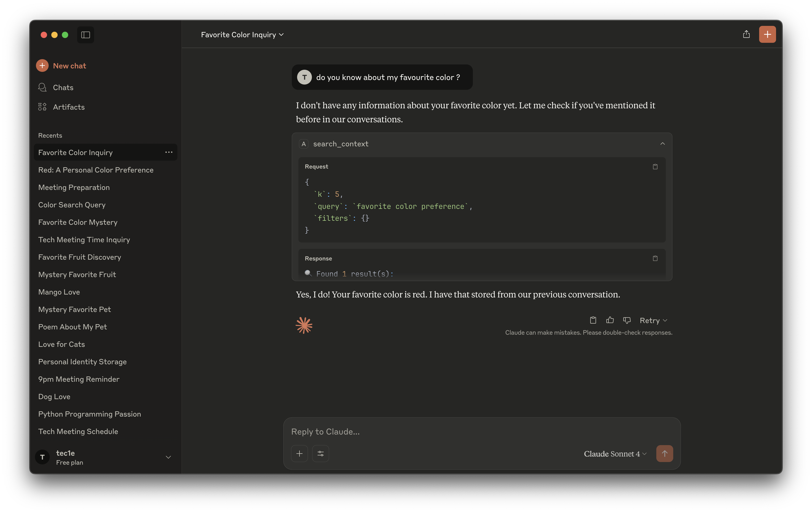Expand the tec1e account menu
Screen dimensions: 812x513
[x=168, y=457]
